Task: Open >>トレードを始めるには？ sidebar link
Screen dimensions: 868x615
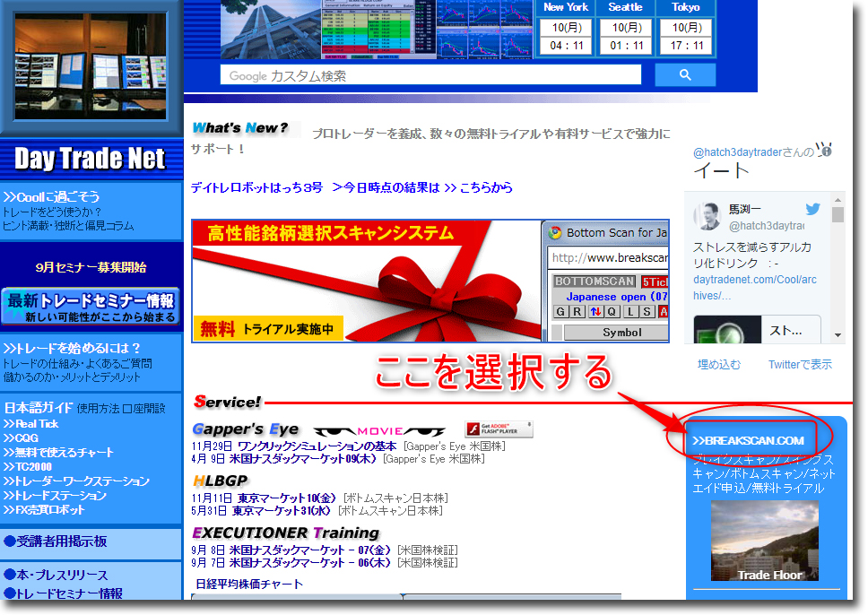Action: (x=72, y=348)
